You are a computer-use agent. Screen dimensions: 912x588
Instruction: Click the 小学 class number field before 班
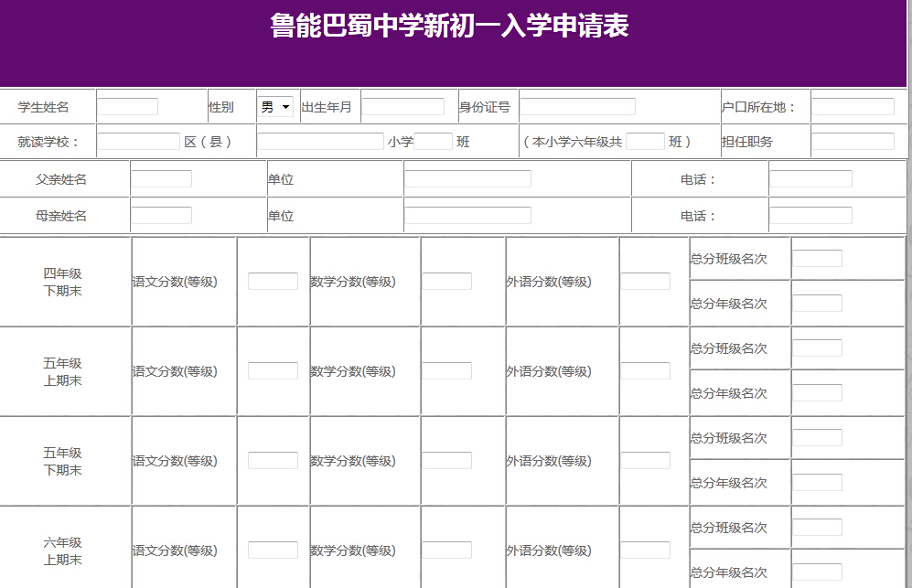tap(434, 142)
